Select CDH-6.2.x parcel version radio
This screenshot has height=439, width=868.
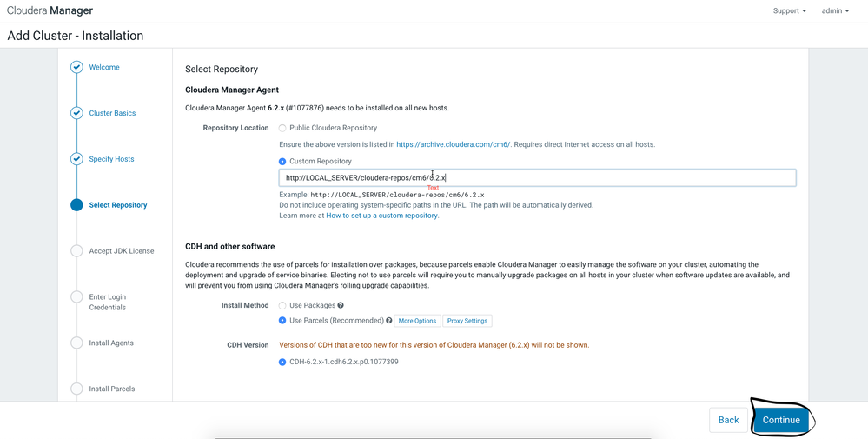282,362
